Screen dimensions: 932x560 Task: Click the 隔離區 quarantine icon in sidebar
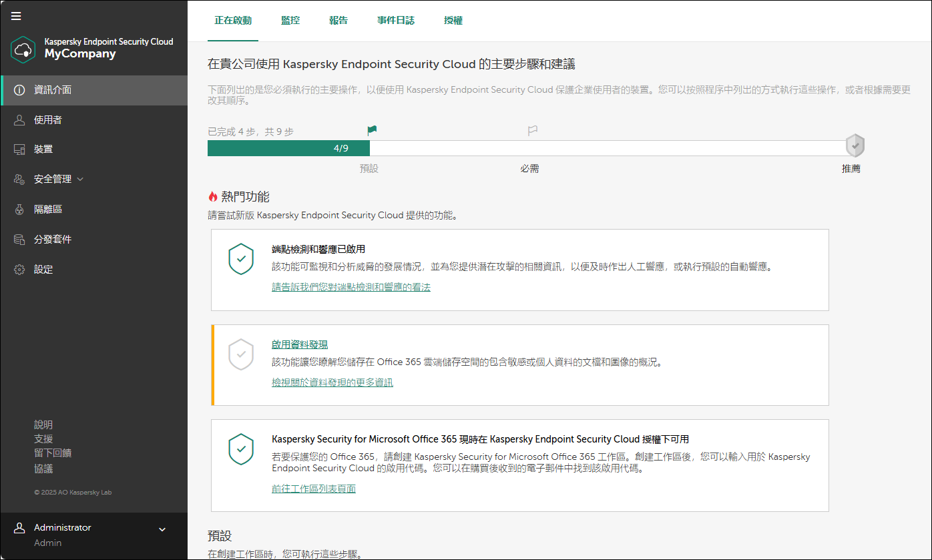coord(19,210)
